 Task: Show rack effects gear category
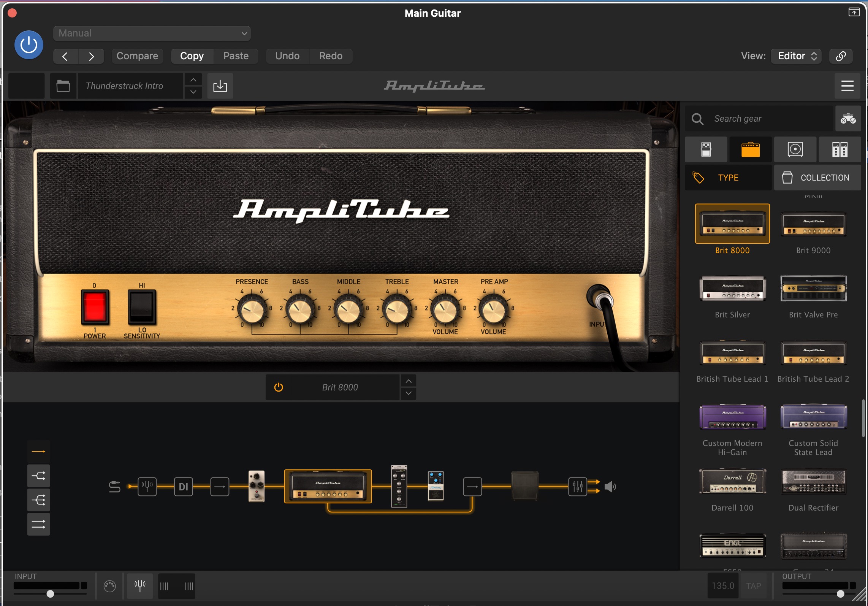[x=839, y=149]
